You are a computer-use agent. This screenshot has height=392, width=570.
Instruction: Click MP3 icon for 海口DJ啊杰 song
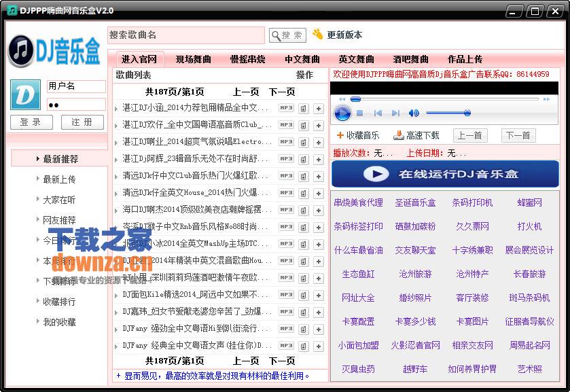287,209
